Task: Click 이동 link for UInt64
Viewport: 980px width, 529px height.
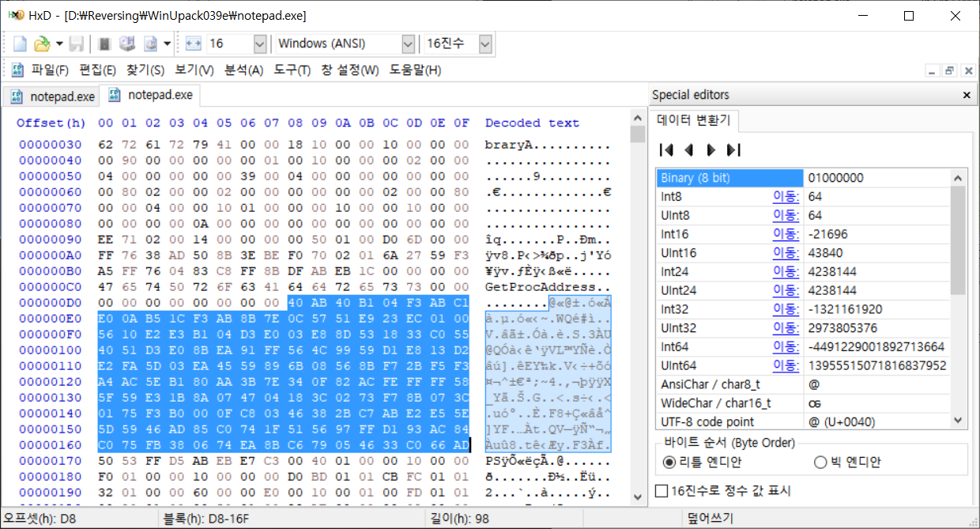Action: (x=786, y=365)
